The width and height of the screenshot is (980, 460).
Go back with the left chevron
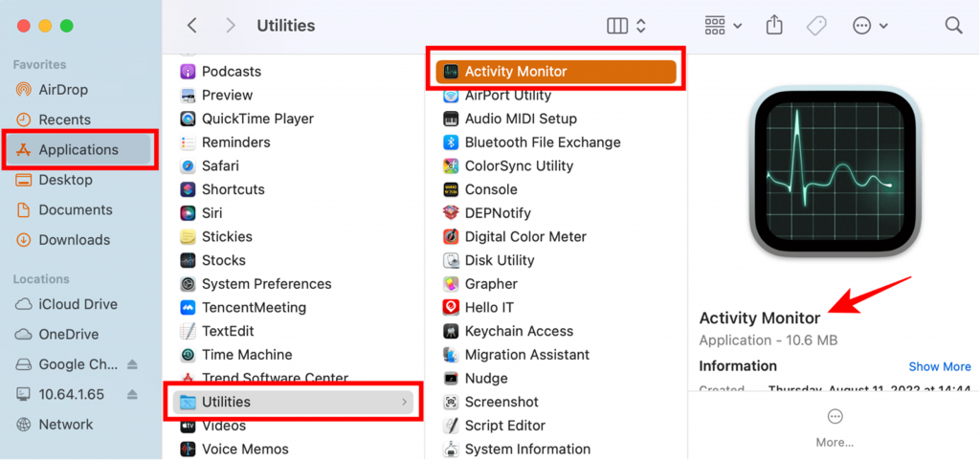pyautogui.click(x=192, y=26)
